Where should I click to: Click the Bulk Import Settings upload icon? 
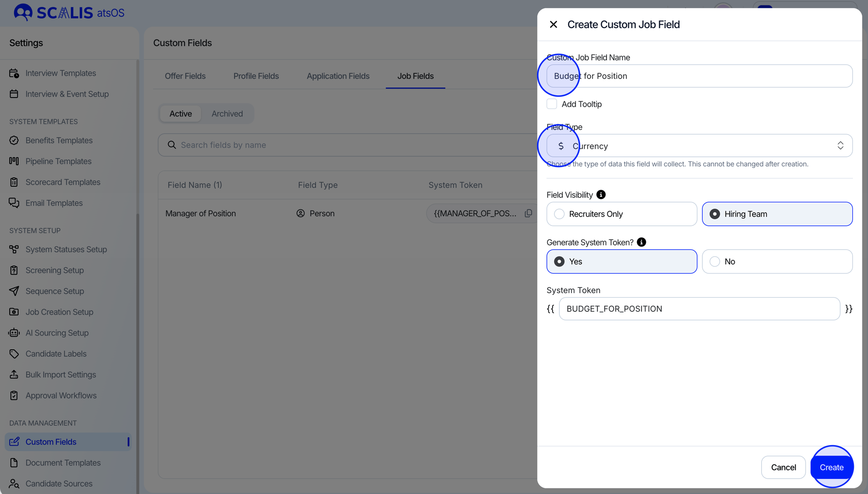click(14, 374)
